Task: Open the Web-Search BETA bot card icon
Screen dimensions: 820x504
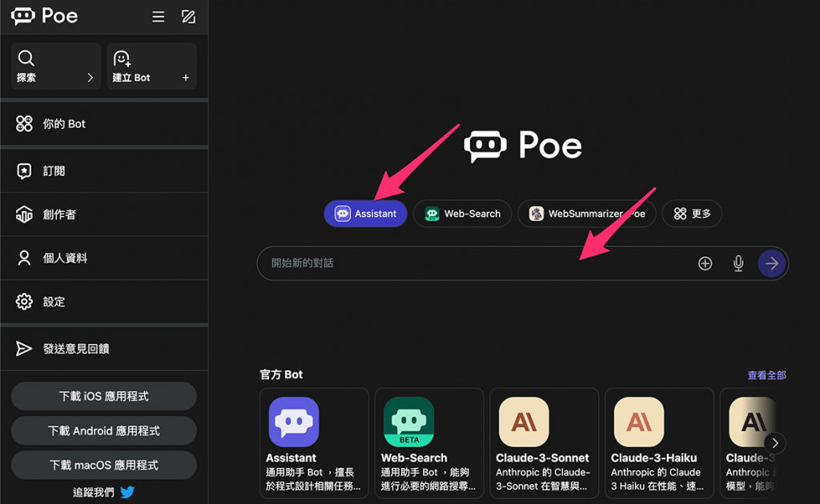Action: point(409,422)
